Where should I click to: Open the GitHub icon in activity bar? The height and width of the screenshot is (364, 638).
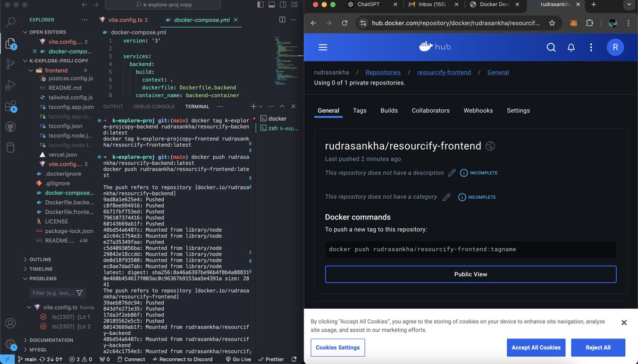[10, 127]
